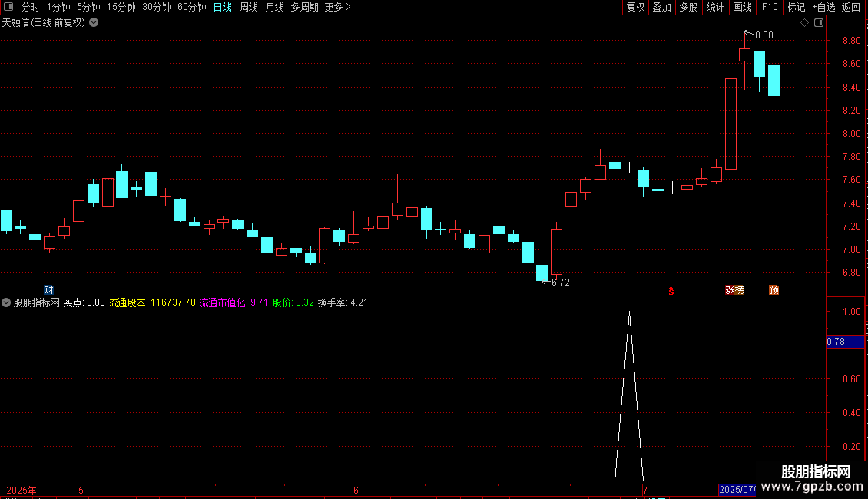This screenshot has width=868, height=499.
Task: Click month 6 marker on time axis
Action: point(356,490)
